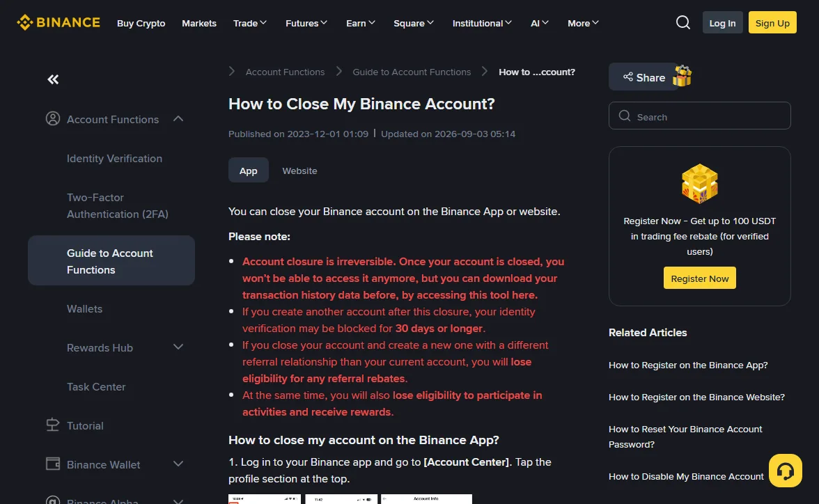Open How to Disable My Binance Account article

(x=686, y=476)
